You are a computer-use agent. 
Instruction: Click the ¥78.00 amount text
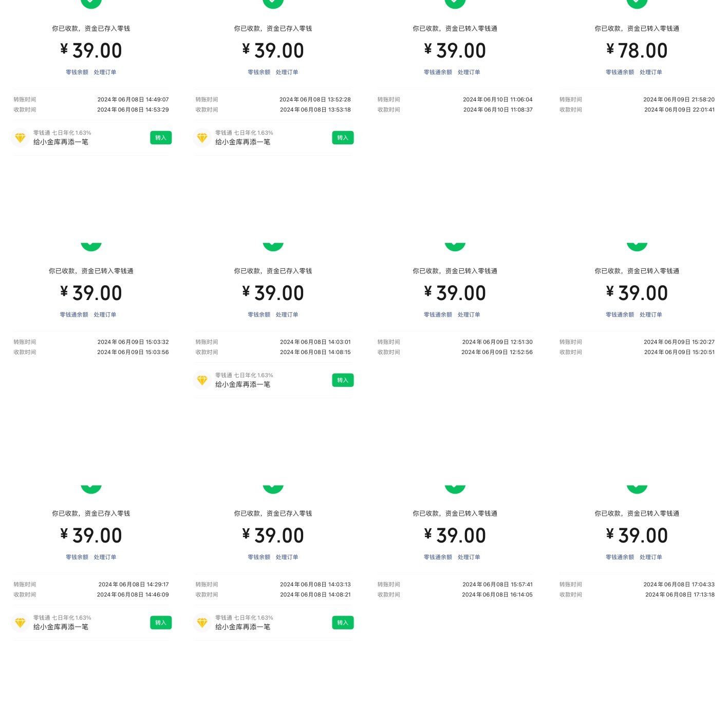pos(637,50)
